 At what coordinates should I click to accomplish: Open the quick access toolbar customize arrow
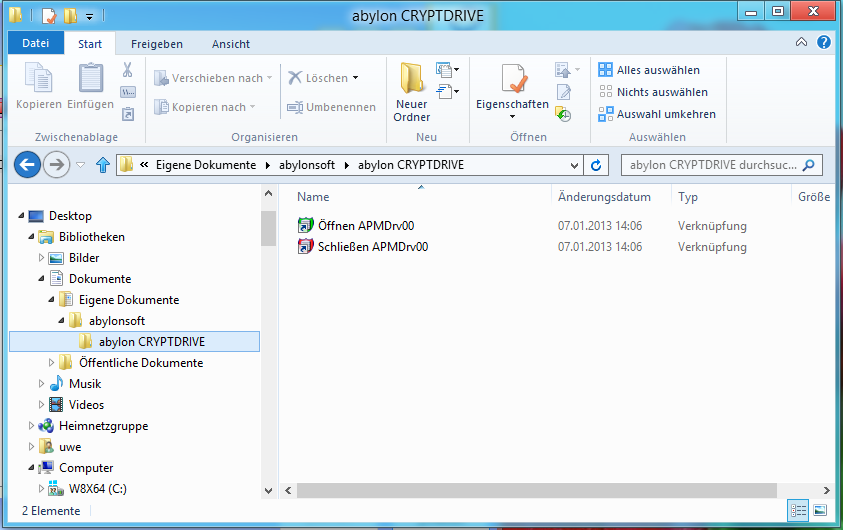click(90, 17)
